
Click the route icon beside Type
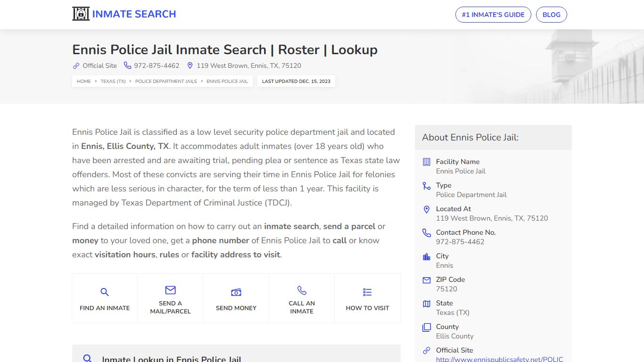[x=427, y=186]
